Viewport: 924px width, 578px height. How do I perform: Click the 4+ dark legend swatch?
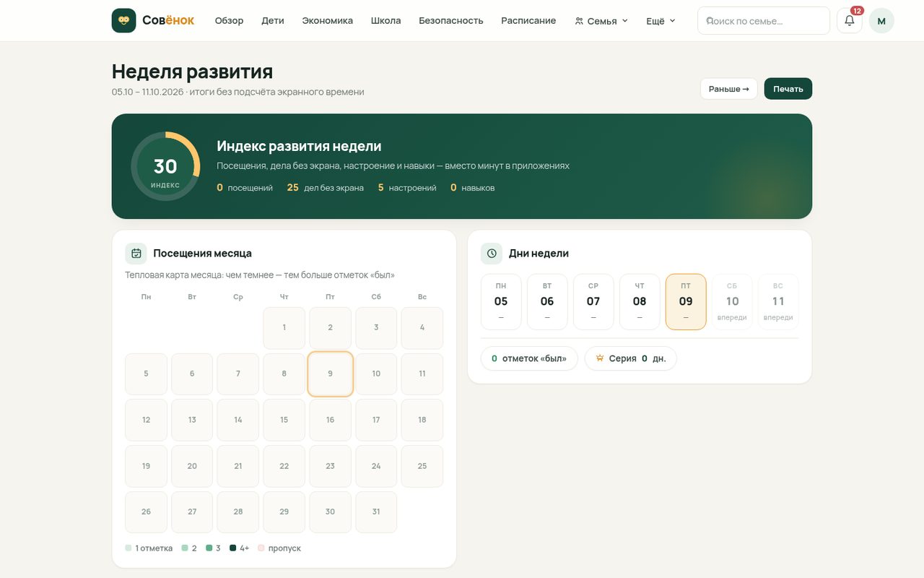tap(233, 548)
